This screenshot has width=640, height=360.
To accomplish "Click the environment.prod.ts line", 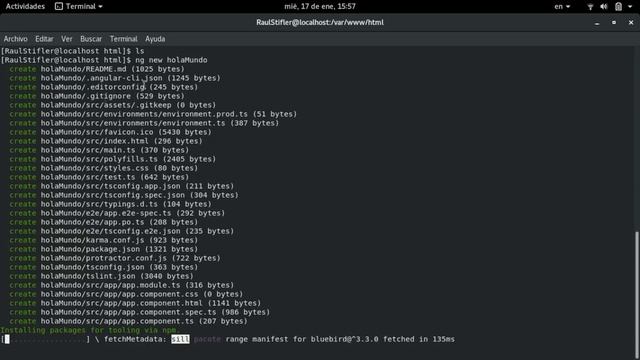I will (153, 114).
